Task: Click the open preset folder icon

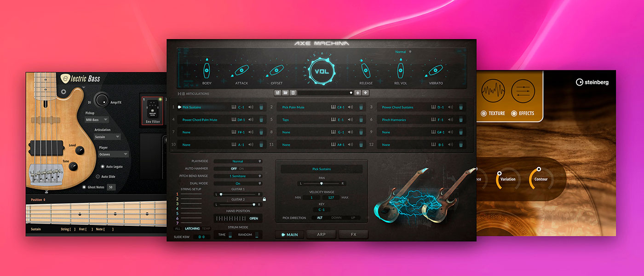Action: [285, 92]
